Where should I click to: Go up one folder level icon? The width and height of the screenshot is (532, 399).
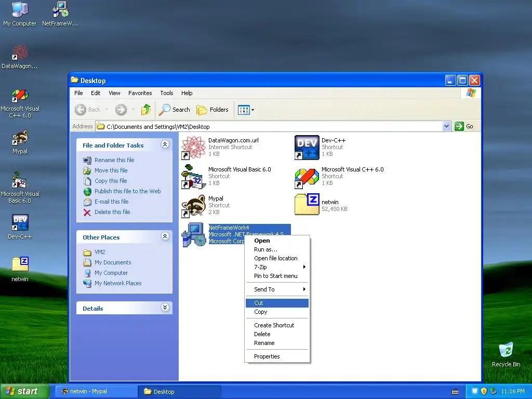point(146,110)
